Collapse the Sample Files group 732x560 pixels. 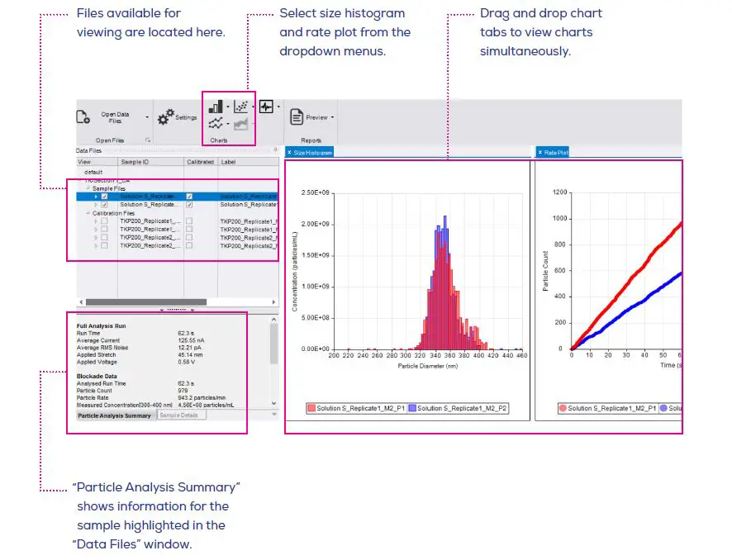click(x=87, y=188)
